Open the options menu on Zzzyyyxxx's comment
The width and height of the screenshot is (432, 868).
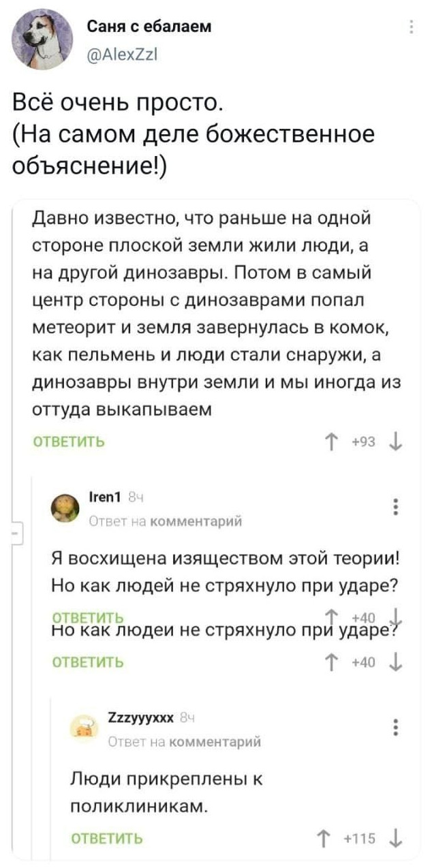[x=397, y=728]
